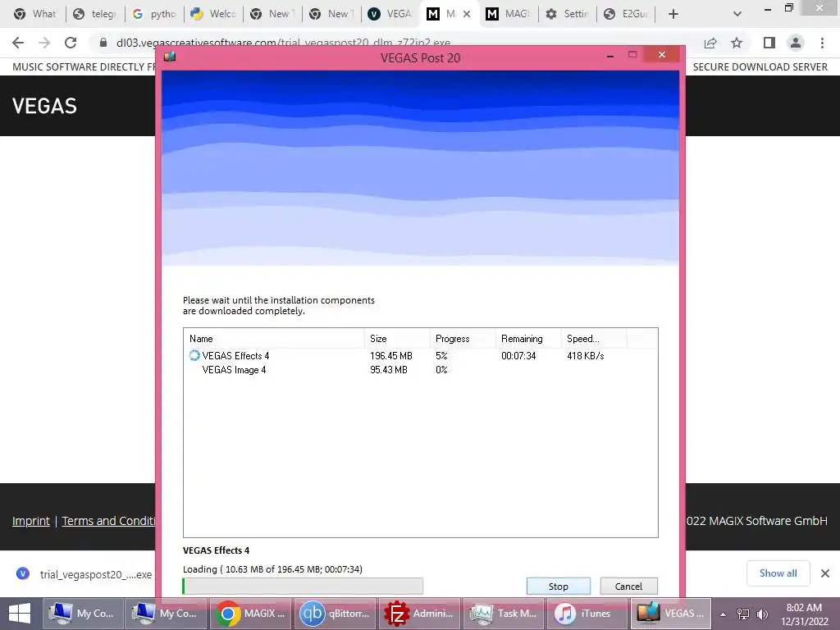840x630 pixels.
Task: Switch to VEGAS installer taskbar item
Action: tap(671, 614)
